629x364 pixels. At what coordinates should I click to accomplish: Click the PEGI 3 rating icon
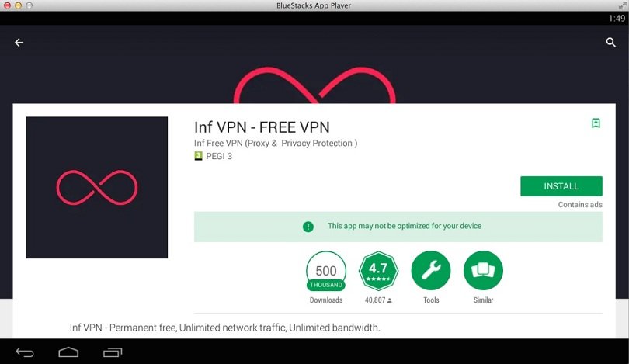198,156
